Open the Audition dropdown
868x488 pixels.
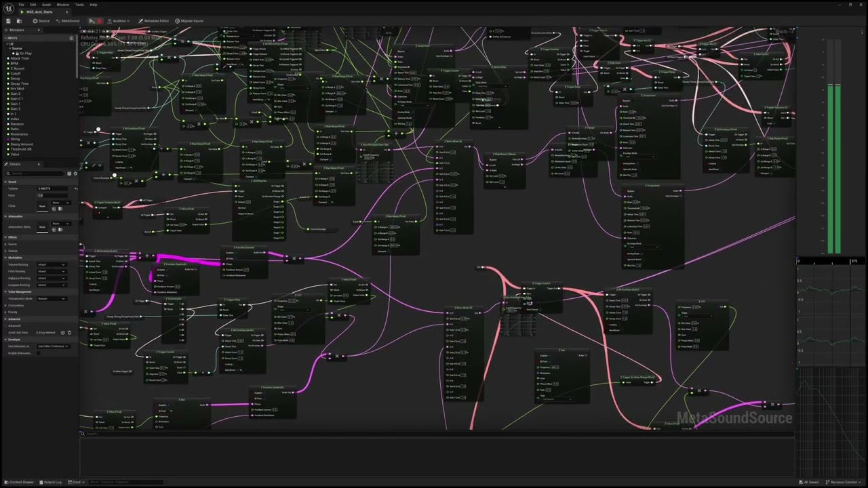120,21
